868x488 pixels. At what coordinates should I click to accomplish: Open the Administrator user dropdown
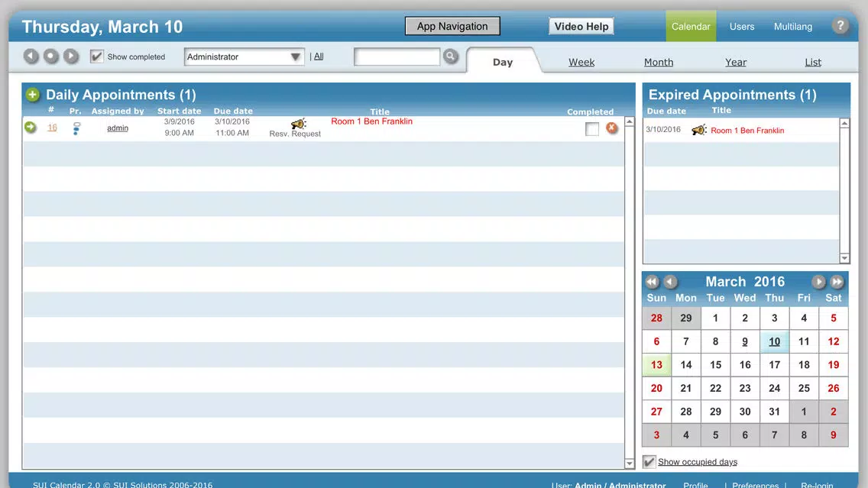(245, 57)
